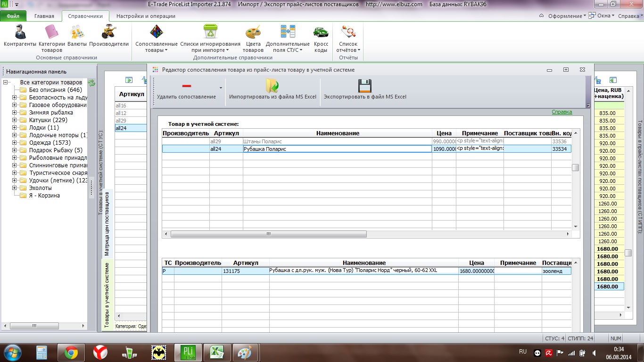This screenshot has width=644, height=362.
Task: Open Списки игнорирования при импорте dropdown
Action: coord(210,39)
